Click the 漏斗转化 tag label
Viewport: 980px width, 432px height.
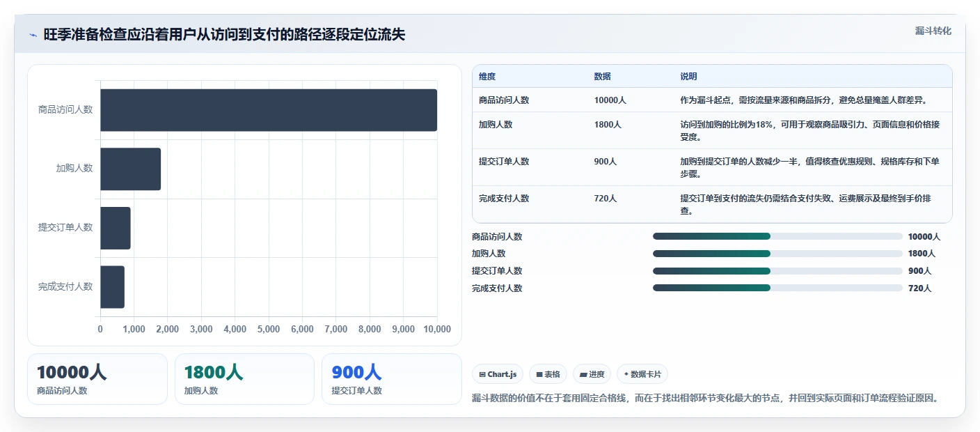point(933,31)
